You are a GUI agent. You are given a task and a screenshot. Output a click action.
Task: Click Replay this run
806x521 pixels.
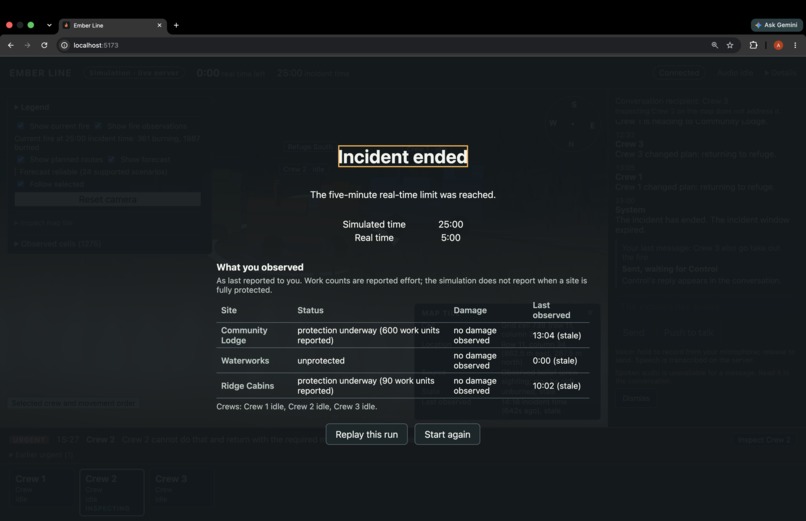pos(367,435)
